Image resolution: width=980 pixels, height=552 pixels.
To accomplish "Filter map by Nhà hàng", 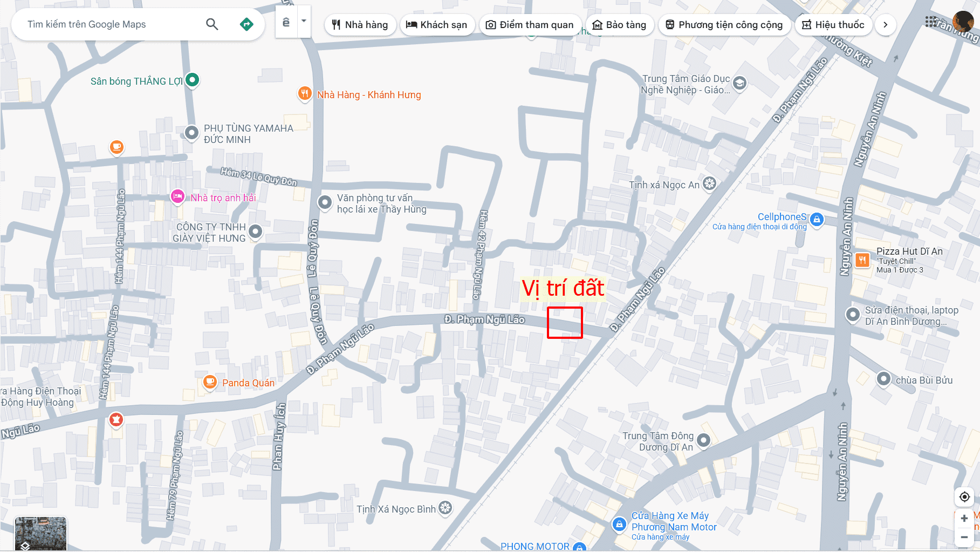I will point(360,25).
